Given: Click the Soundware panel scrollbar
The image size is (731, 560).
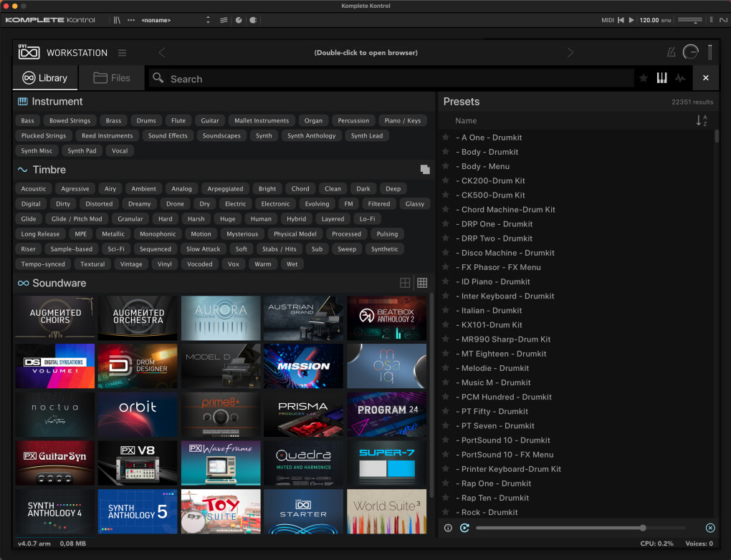Looking at the screenshot, I should point(431,395).
